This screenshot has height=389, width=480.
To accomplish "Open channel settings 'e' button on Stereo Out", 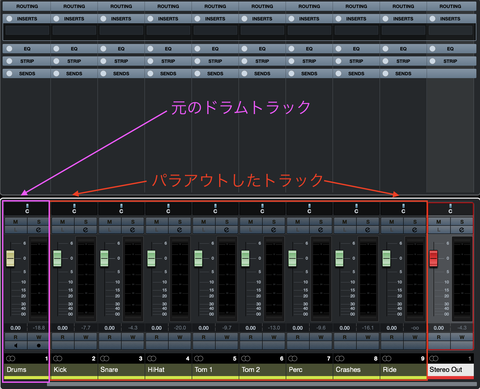I will (461, 230).
